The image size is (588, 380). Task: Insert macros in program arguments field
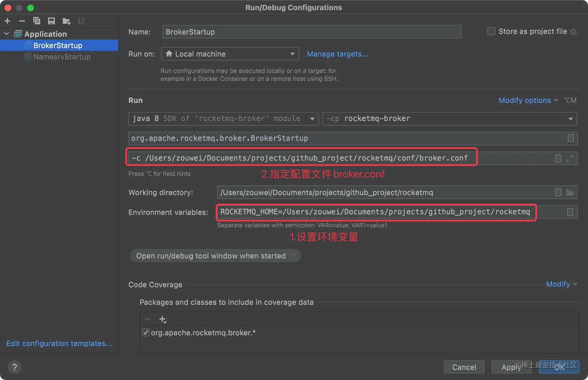[558, 158]
